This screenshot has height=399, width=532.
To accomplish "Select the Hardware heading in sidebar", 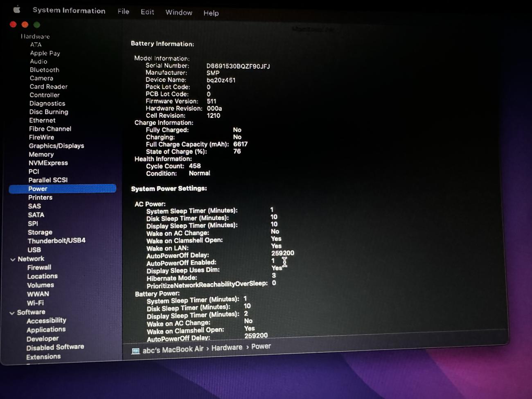I will tap(35, 36).
